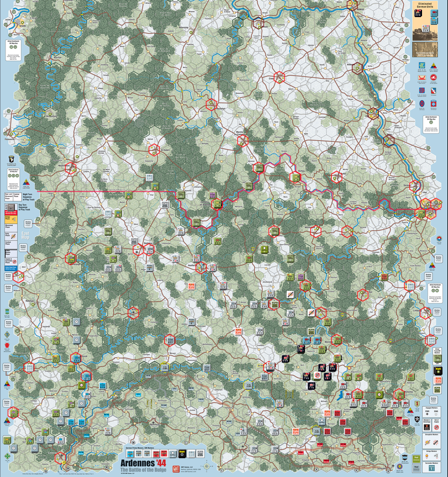The height and width of the screenshot is (477, 448).
Task: Select second red marker in Prime Movers row
Action: point(164,454)
